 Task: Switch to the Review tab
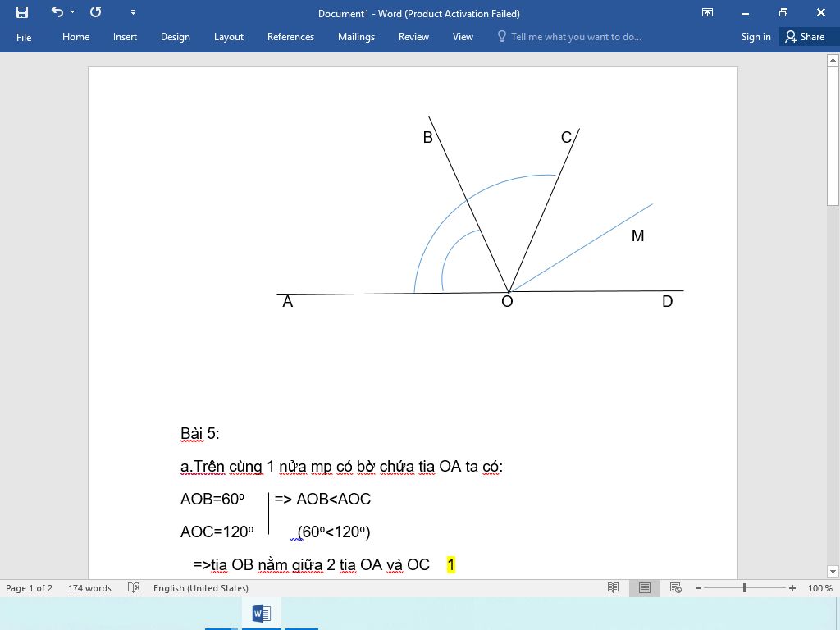click(413, 37)
